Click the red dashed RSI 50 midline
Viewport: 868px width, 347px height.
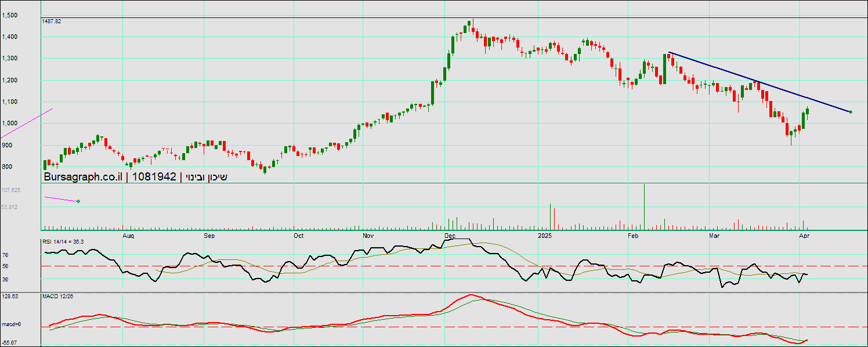(406, 266)
